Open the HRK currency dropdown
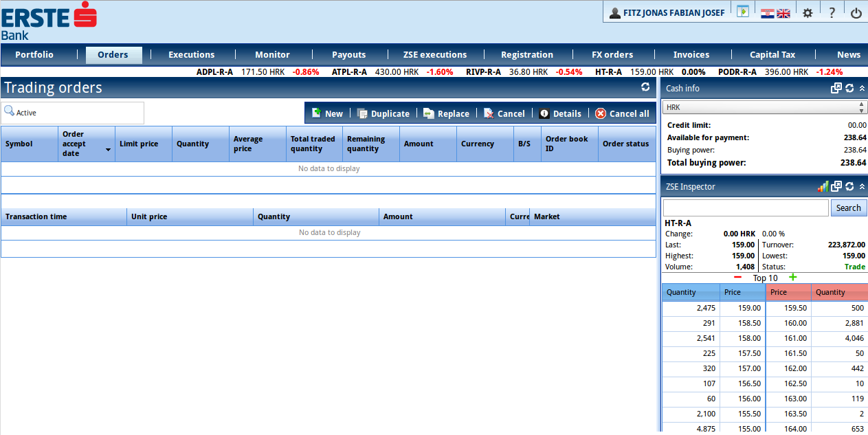The width and height of the screenshot is (868, 435). 764,107
